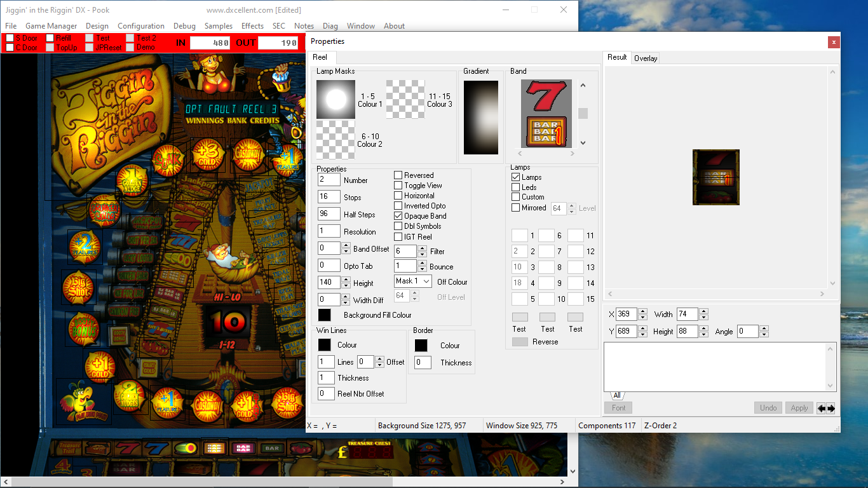Viewport: 868px width, 488px height.
Task: Switch to the Overlay tab
Action: (x=646, y=58)
